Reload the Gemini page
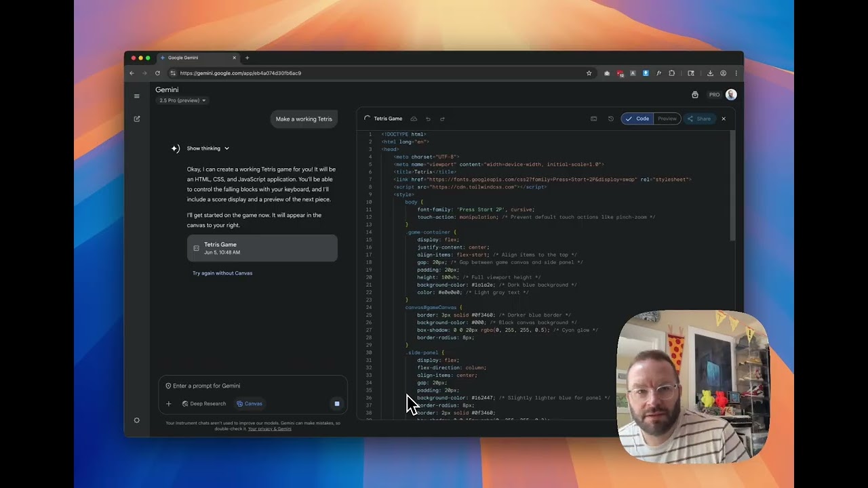The height and width of the screenshot is (488, 868). click(157, 73)
